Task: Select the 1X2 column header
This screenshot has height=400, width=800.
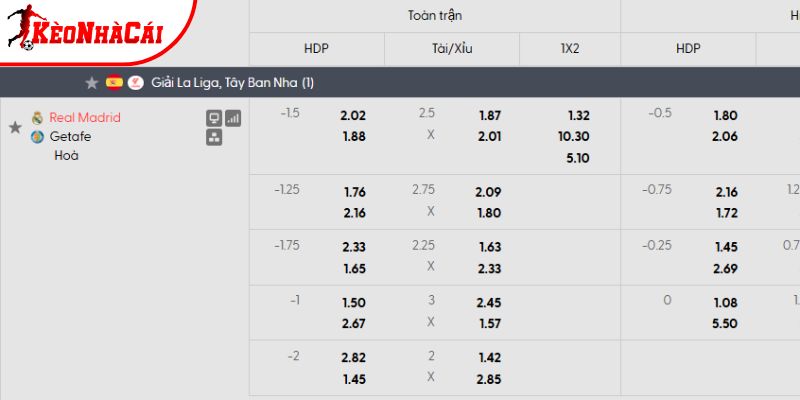Action: (x=570, y=48)
